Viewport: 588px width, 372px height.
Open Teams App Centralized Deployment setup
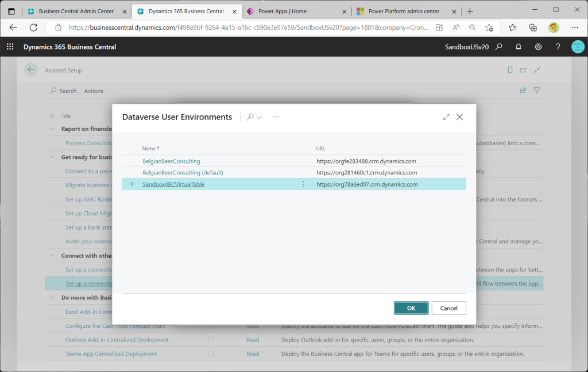[111, 354]
